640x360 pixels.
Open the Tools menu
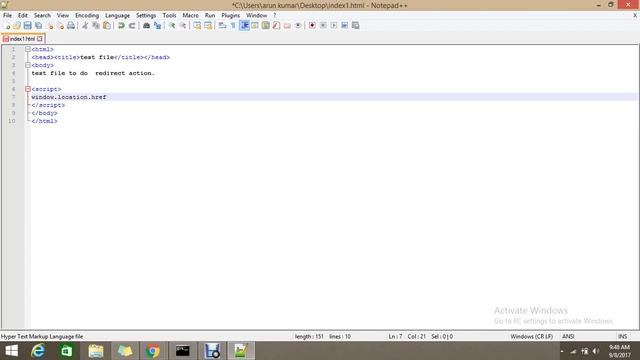tap(169, 16)
